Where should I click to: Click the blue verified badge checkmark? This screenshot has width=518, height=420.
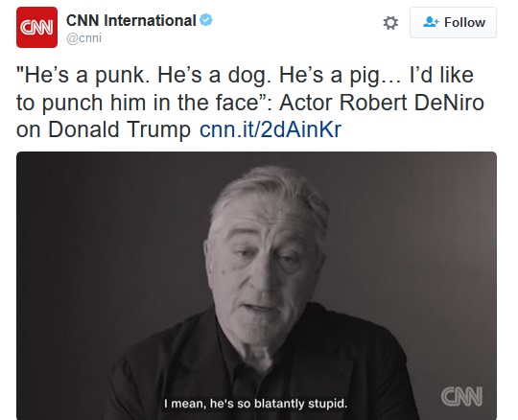(x=206, y=20)
